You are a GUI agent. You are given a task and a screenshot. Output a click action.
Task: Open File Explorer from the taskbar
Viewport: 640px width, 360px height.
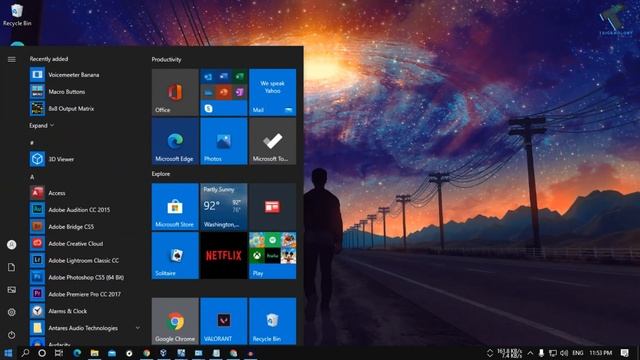(94, 353)
